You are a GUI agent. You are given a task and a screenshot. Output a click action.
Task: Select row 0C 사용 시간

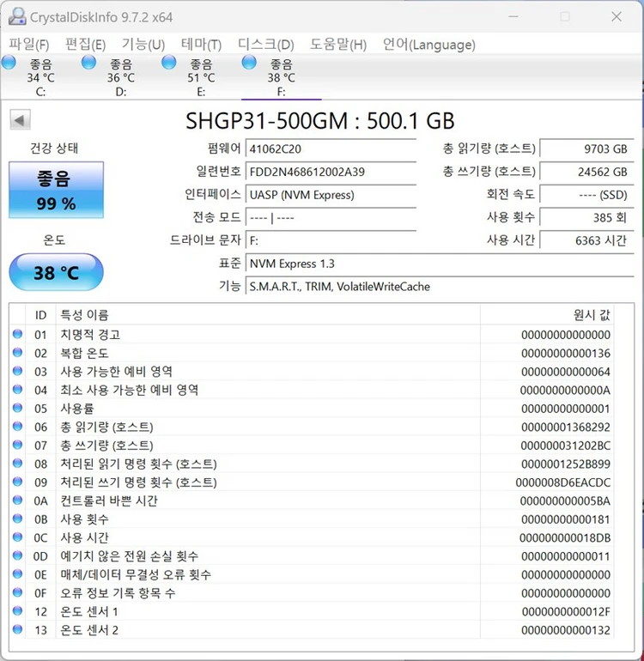click(312, 538)
